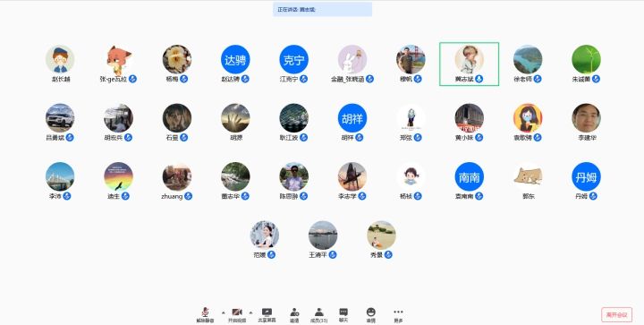
Task: Select the 南南 blue avatar
Action: [x=469, y=176]
